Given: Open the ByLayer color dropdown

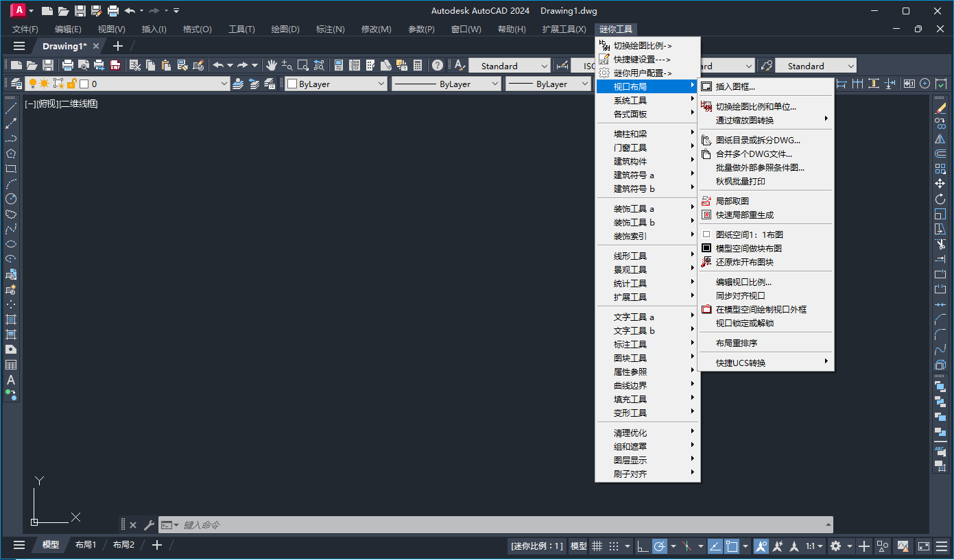Looking at the screenshot, I should pyautogui.click(x=381, y=84).
